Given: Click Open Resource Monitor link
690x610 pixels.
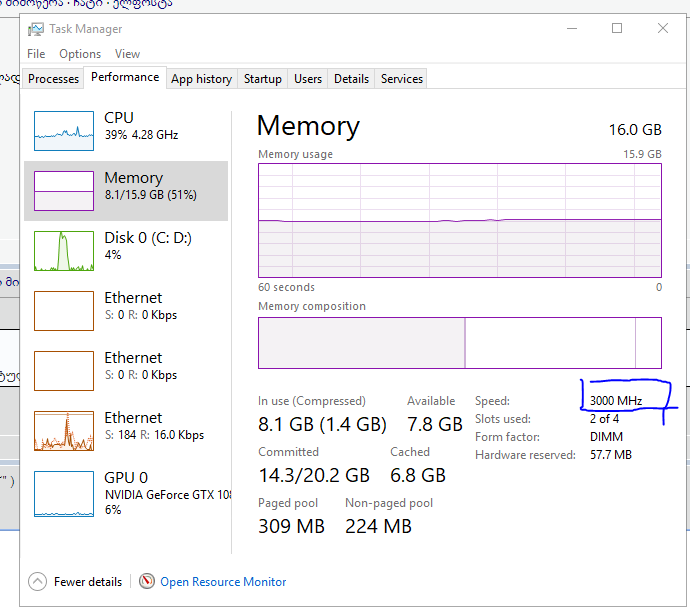Looking at the screenshot, I should pos(223,582).
